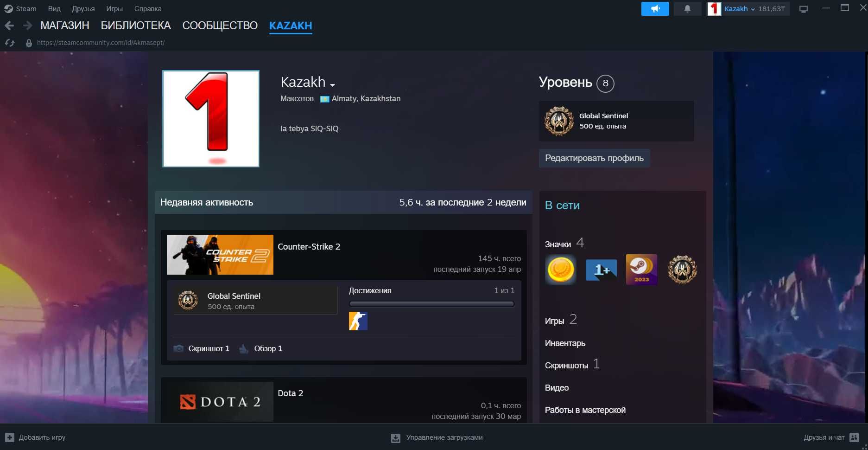Click the small avatar in the top bar
This screenshot has width=868, height=450.
tap(714, 9)
